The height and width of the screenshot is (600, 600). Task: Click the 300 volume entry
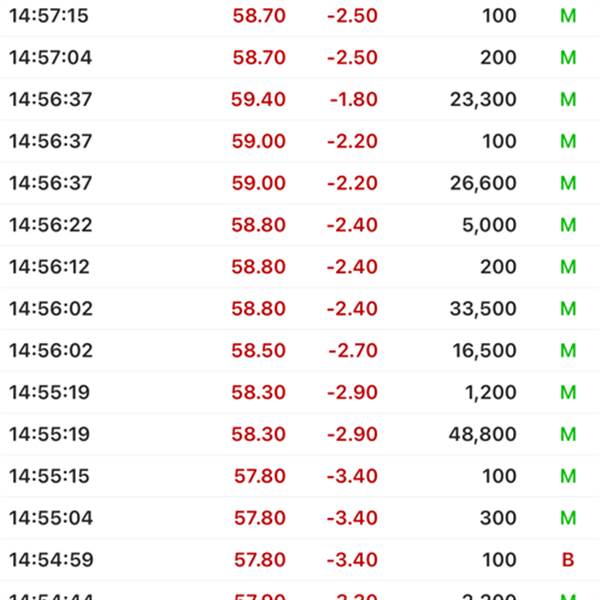(498, 518)
